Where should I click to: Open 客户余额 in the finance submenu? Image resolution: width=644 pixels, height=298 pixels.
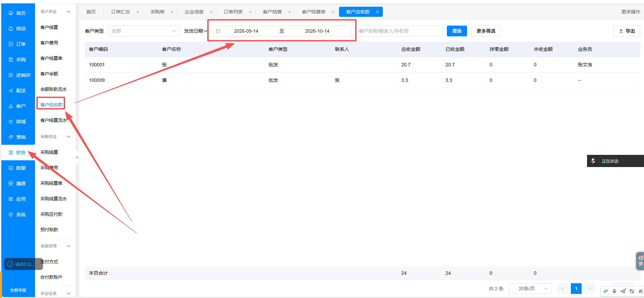pyautogui.click(x=49, y=74)
